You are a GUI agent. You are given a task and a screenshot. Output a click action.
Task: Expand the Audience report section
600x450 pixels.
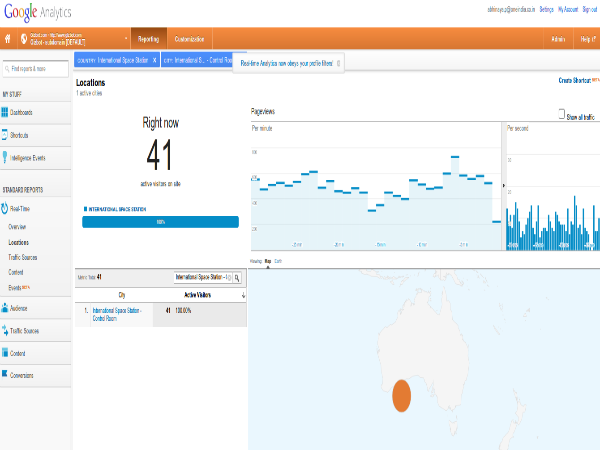coord(18,308)
